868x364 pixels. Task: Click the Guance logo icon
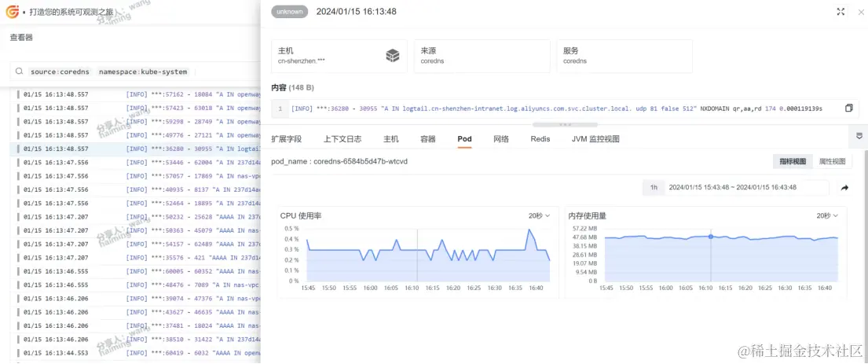click(13, 12)
